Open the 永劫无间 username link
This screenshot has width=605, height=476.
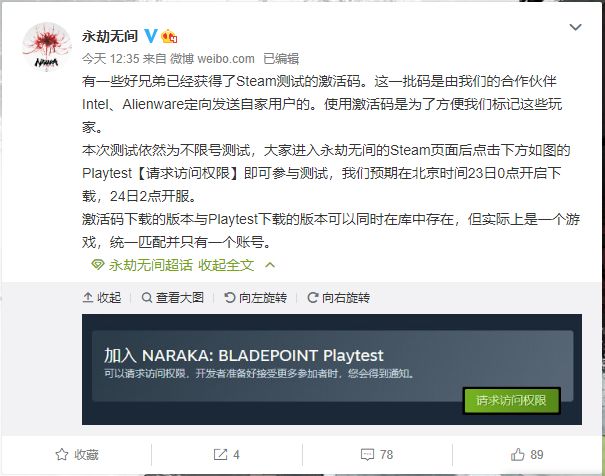coord(110,36)
